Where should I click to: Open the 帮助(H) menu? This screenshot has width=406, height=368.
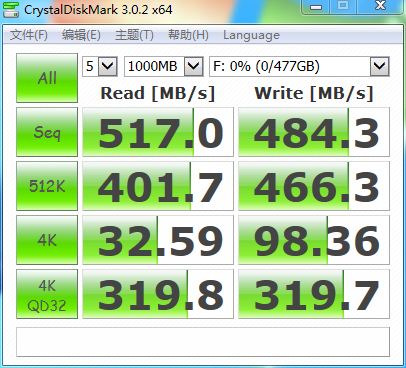tap(188, 35)
